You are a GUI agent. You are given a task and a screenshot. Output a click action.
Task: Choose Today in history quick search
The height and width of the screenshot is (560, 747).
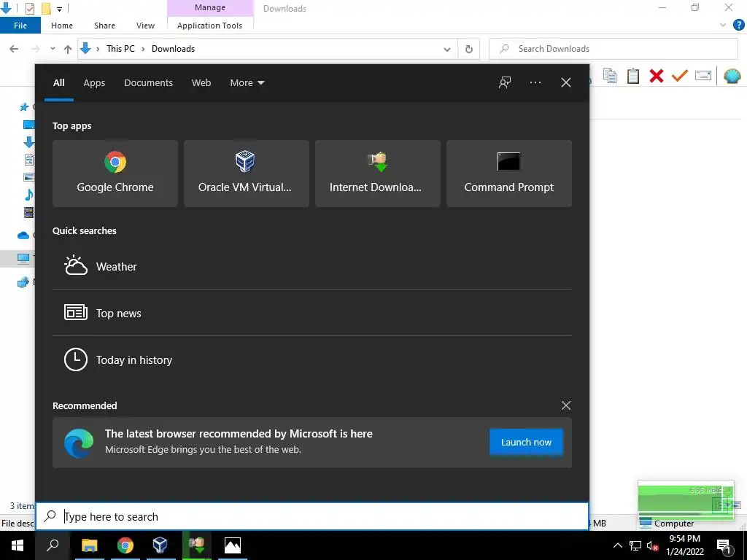pos(312,359)
